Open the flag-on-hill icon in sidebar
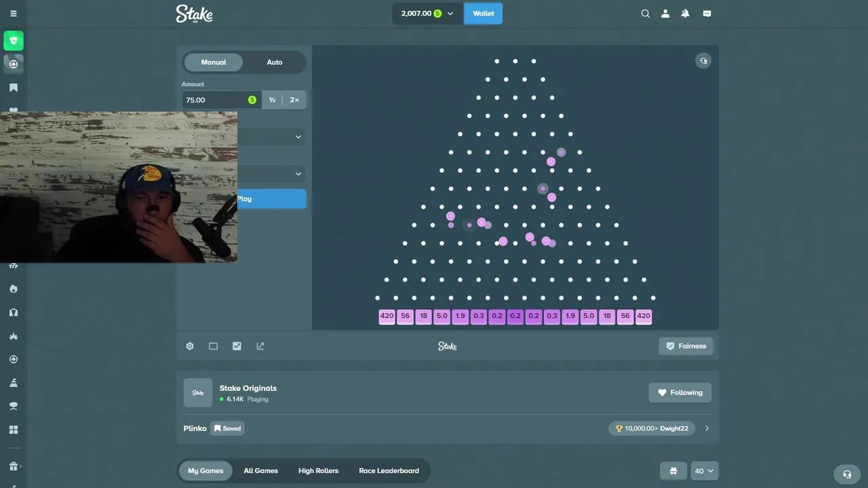Image resolution: width=868 pixels, height=488 pixels. [14, 383]
